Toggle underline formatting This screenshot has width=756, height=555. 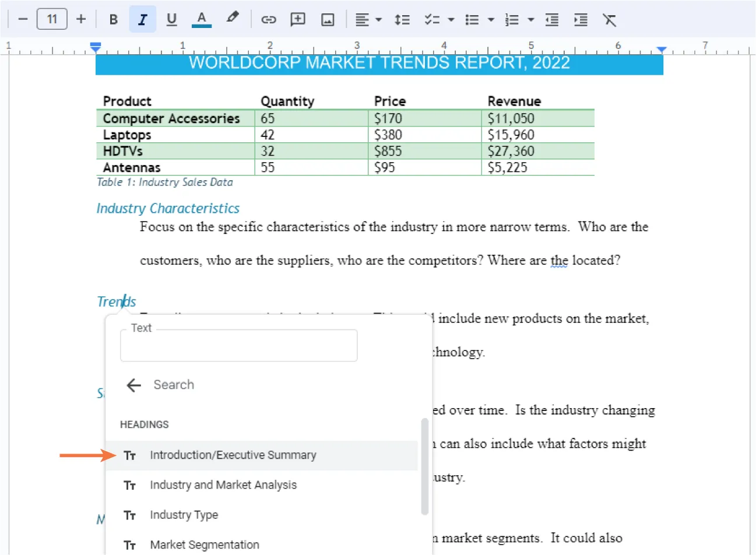171,19
